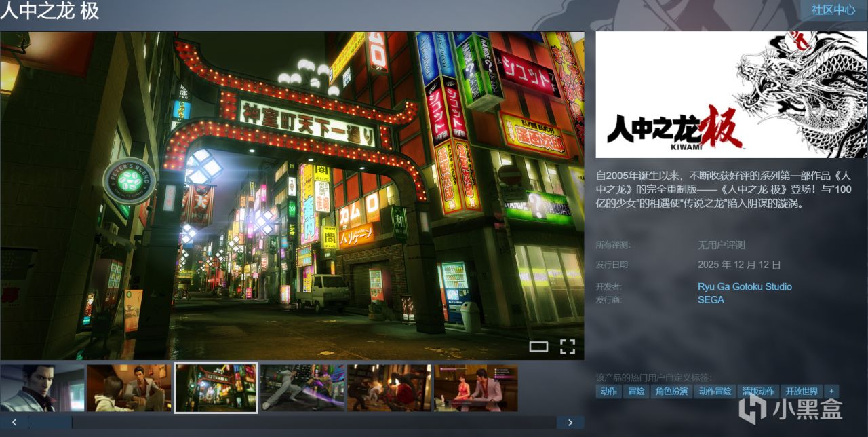Expand tags with the plus button
The height and width of the screenshot is (437, 868).
(831, 392)
